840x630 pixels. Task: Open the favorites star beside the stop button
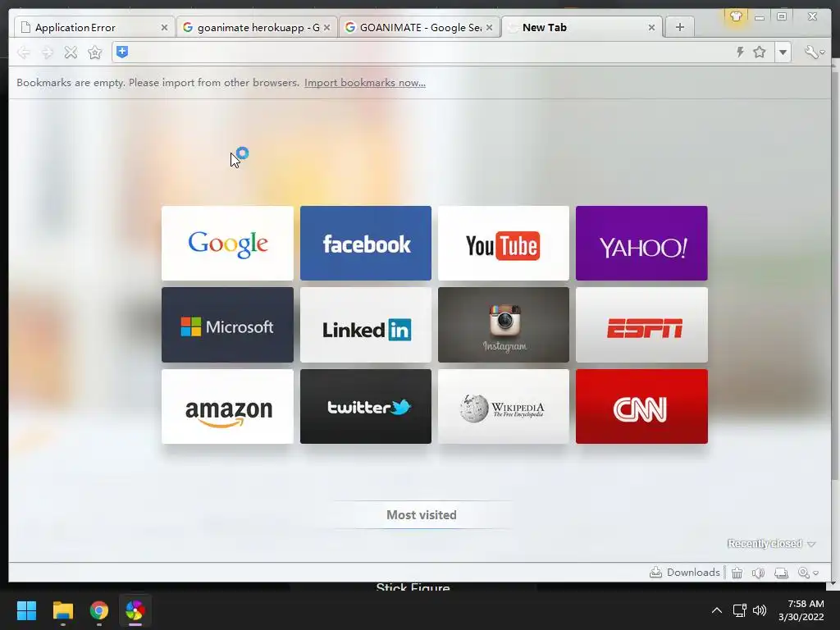coord(95,52)
